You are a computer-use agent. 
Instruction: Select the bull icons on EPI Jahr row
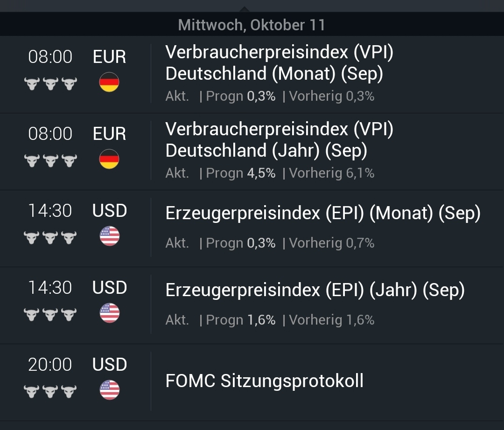click(x=50, y=313)
